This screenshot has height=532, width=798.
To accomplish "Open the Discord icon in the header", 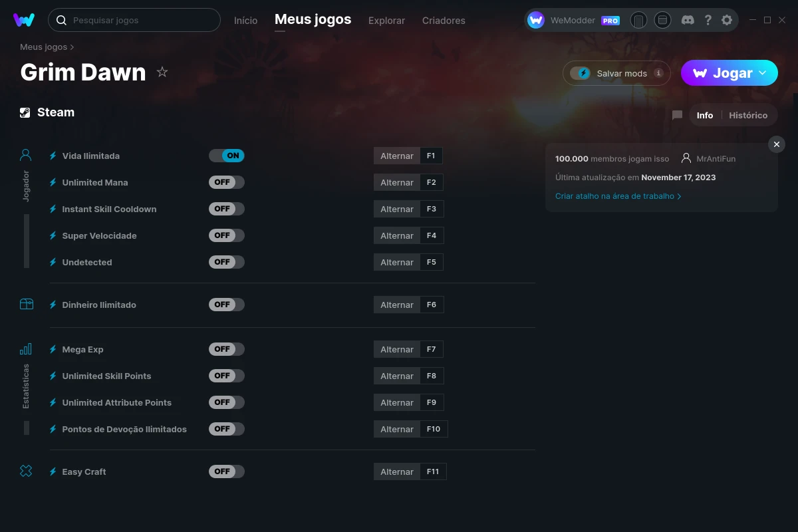I will coord(688,20).
